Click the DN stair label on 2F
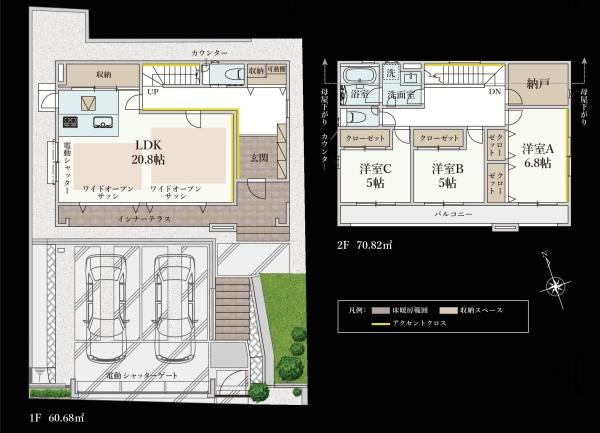Image resolution: width=600 pixels, height=433 pixels. click(x=494, y=92)
